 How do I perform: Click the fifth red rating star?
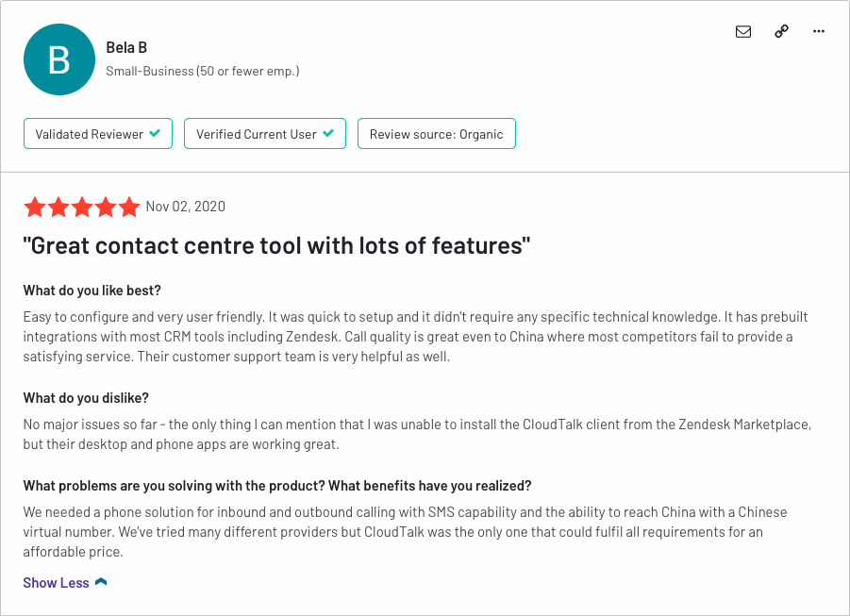129,208
